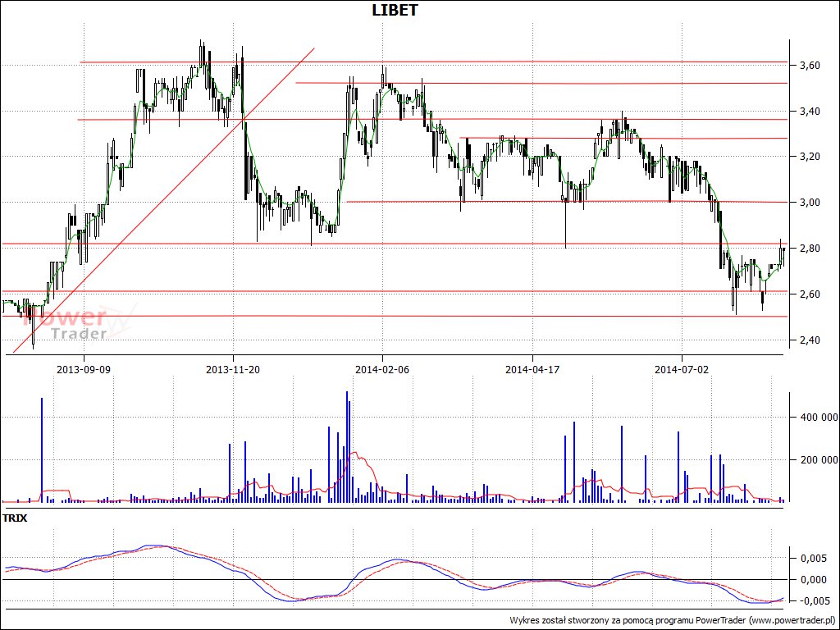The image size is (840, 630).
Task: Click the 2,80 price axis label
Action: tap(809, 249)
